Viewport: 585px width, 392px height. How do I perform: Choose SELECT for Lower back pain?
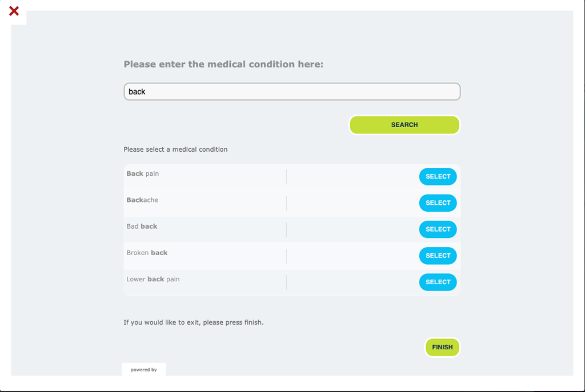(438, 282)
